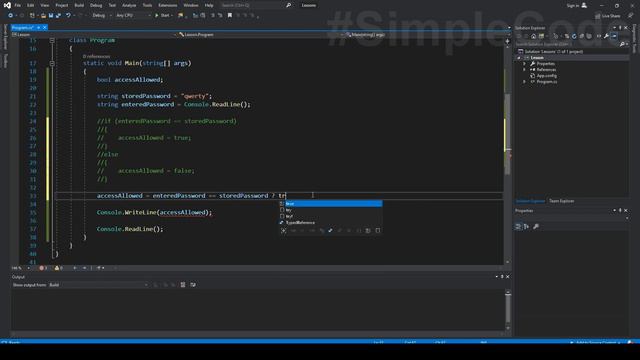The height and width of the screenshot is (360, 640).
Task: Click the Save All toolbar icon
Action: click(x=58, y=16)
